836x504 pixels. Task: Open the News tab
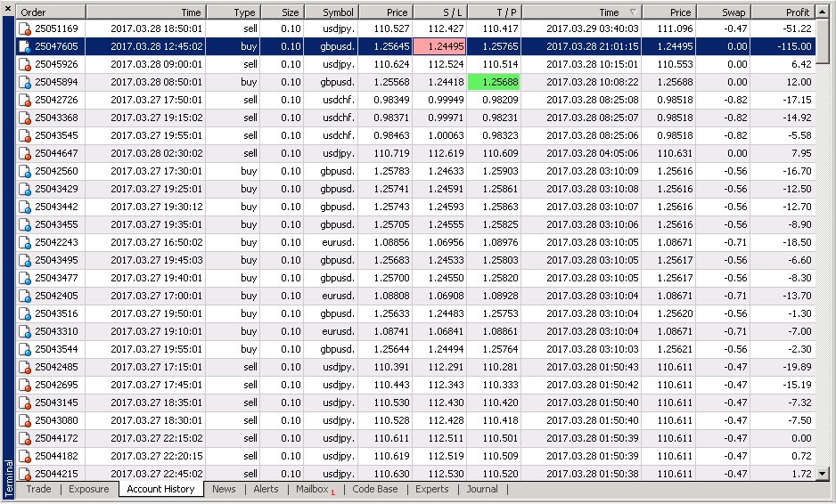point(224,489)
